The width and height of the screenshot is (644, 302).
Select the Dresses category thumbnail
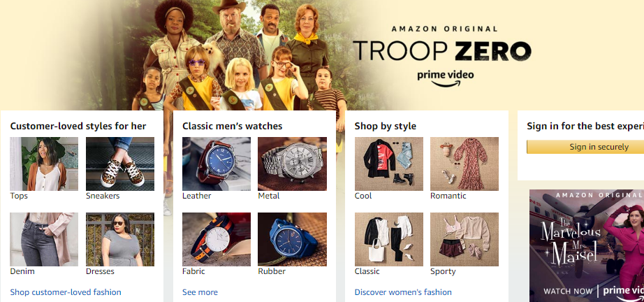point(120,239)
